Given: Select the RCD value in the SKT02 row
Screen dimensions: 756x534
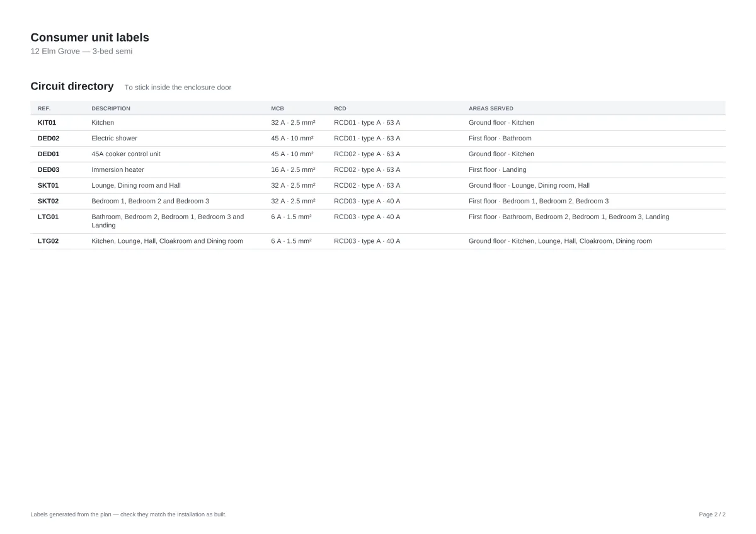Looking at the screenshot, I should (x=367, y=202).
